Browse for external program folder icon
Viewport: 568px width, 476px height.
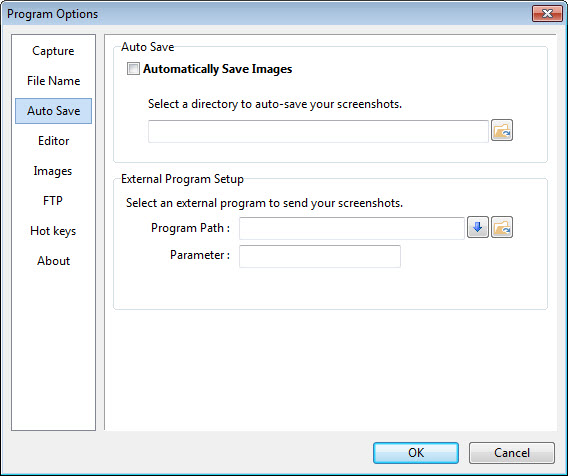point(502,227)
